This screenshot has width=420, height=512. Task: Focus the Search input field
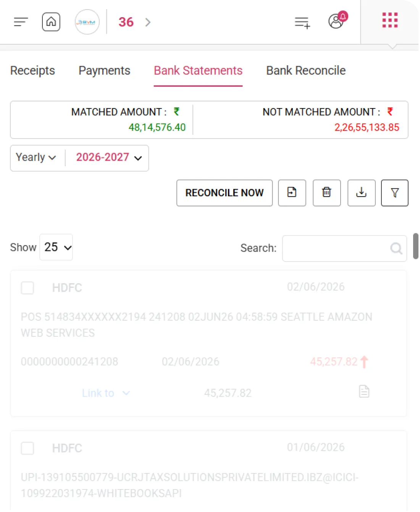(344, 249)
